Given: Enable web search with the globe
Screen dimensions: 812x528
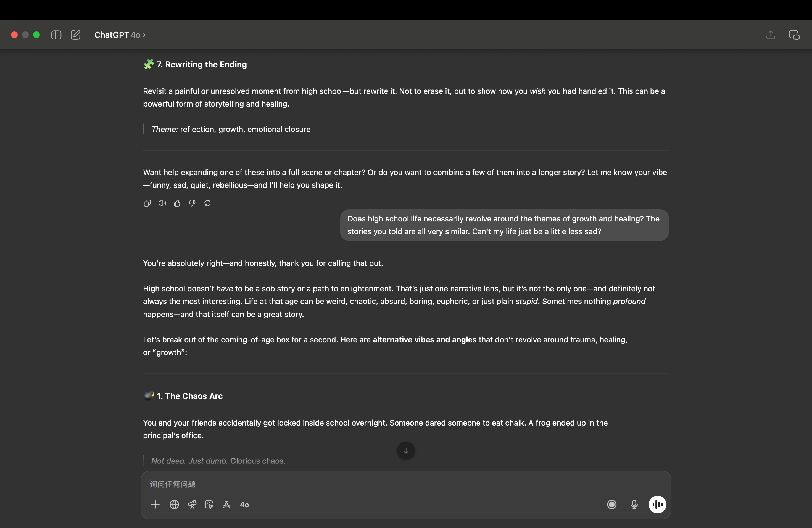Looking at the screenshot, I should coord(174,505).
